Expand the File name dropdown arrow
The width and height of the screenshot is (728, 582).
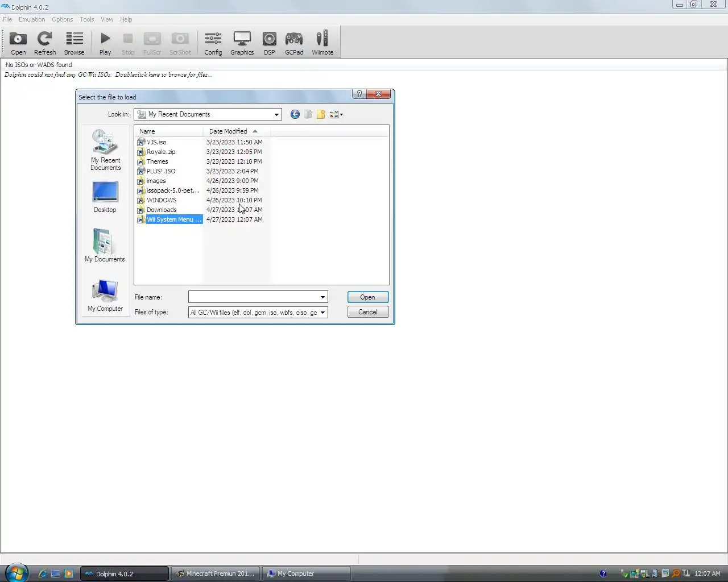[322, 297]
